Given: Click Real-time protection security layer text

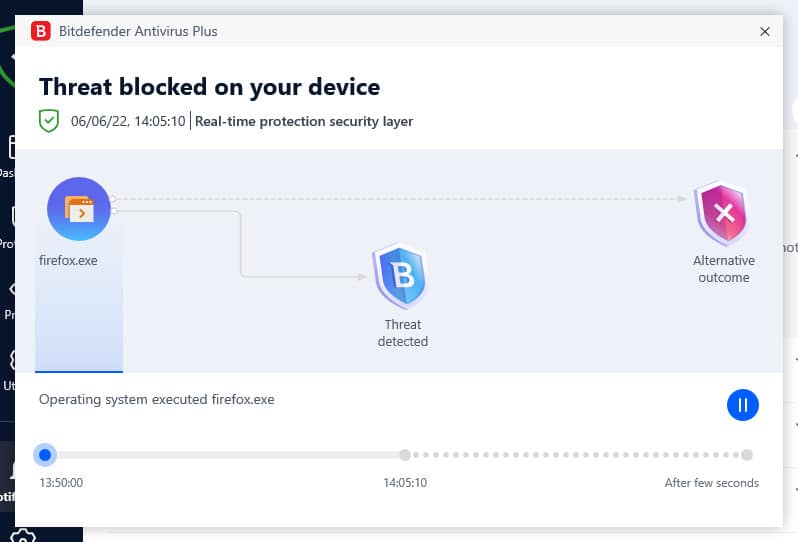Looking at the screenshot, I should tap(304, 121).
